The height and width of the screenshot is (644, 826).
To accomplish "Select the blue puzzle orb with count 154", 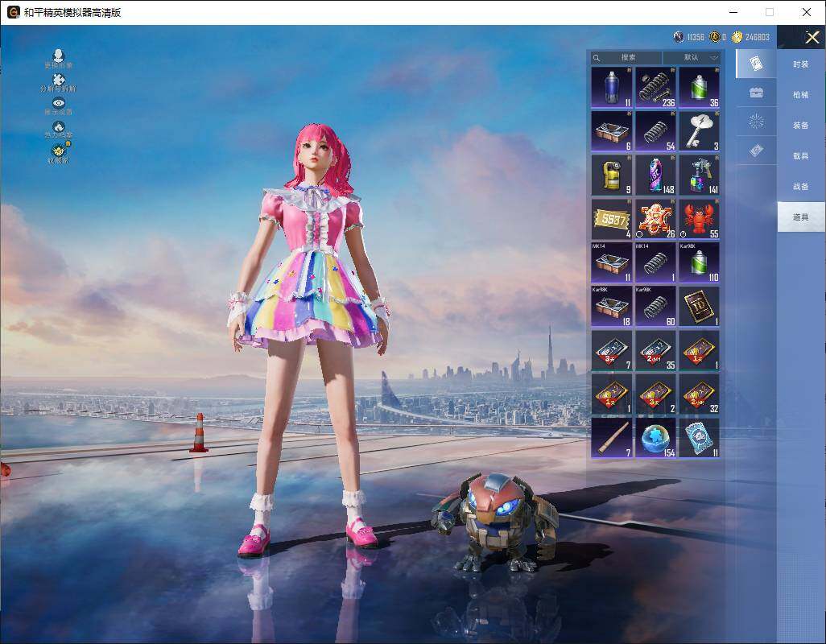I will click(655, 438).
